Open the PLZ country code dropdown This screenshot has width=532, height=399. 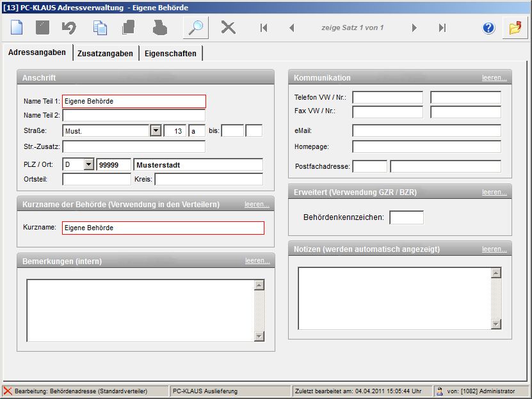tap(88, 164)
